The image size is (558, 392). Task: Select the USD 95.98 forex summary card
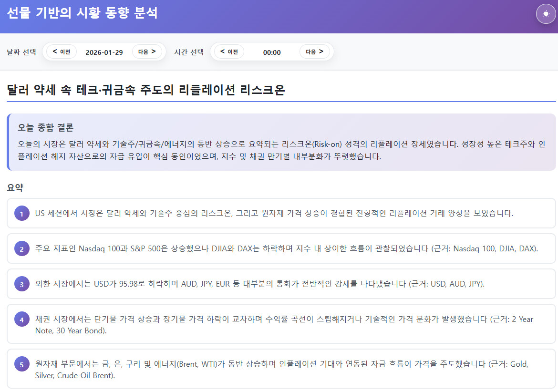(281, 284)
